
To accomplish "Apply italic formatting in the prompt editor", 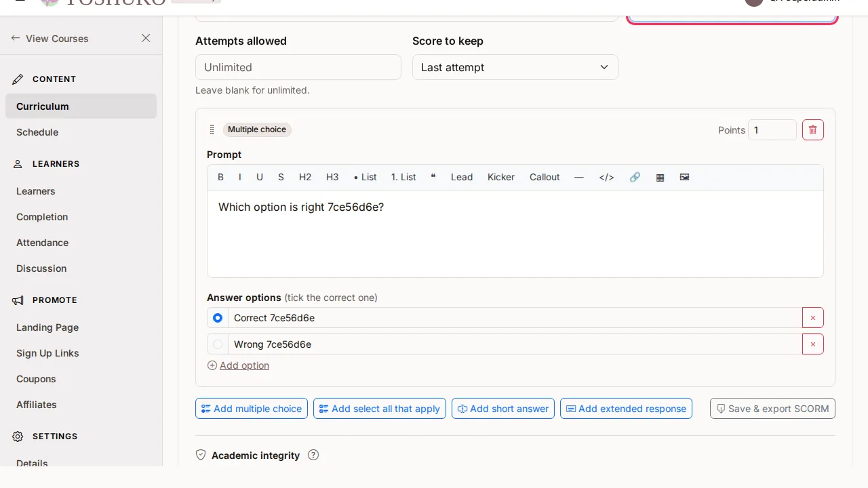I will (x=239, y=177).
